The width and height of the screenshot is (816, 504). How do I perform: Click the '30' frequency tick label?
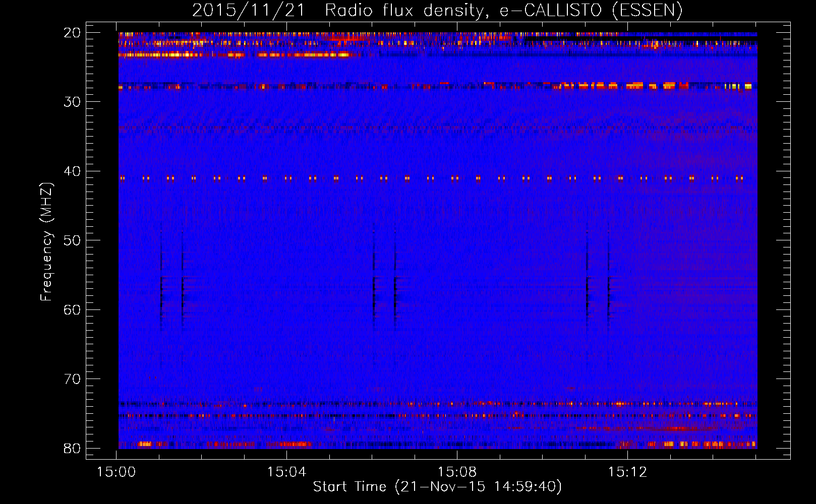click(73, 102)
